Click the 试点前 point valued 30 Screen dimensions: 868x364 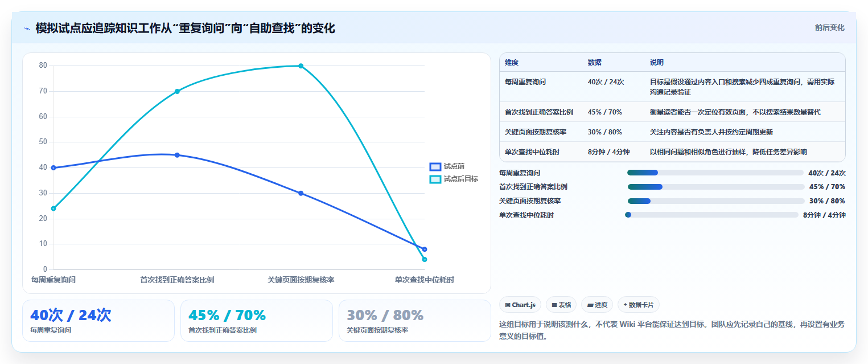(301, 193)
